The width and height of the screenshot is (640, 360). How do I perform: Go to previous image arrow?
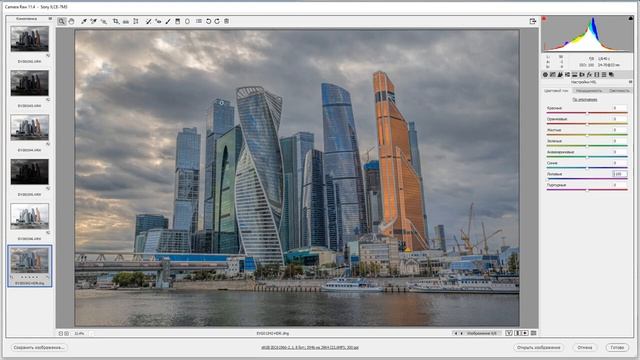coord(456,333)
